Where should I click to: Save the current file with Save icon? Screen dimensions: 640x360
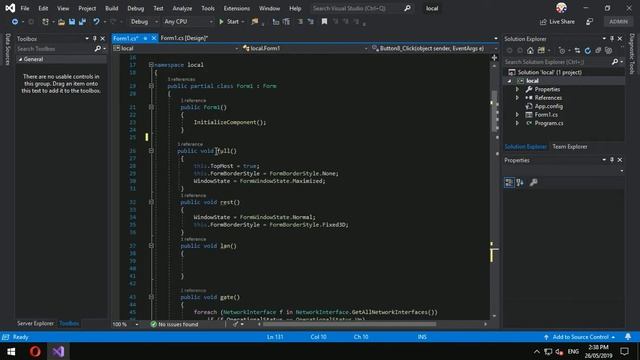pyautogui.click(x=72, y=22)
